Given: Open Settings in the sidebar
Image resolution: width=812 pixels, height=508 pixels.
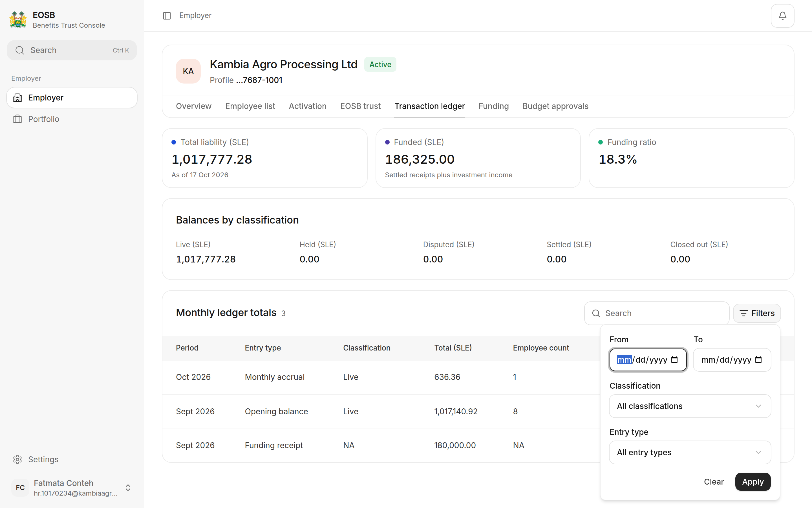Looking at the screenshot, I should pos(72,459).
